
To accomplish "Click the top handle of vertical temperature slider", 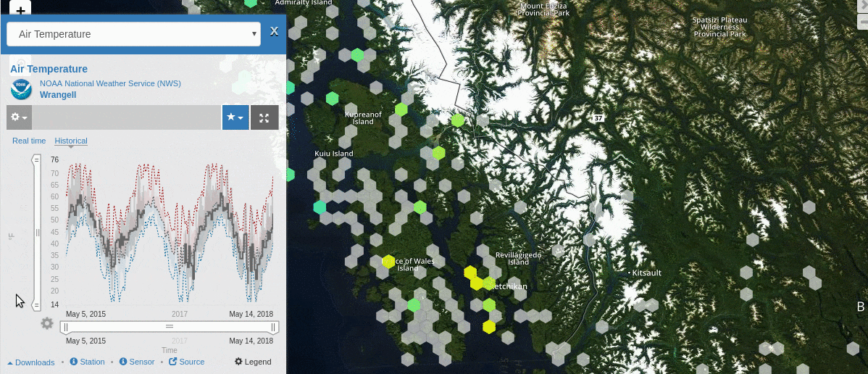I will click(36, 160).
